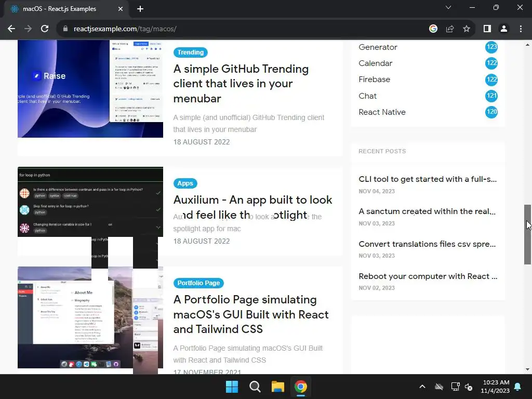532x399 pixels.
Task: Open the Portfolio Page tag badge
Action: (198, 283)
